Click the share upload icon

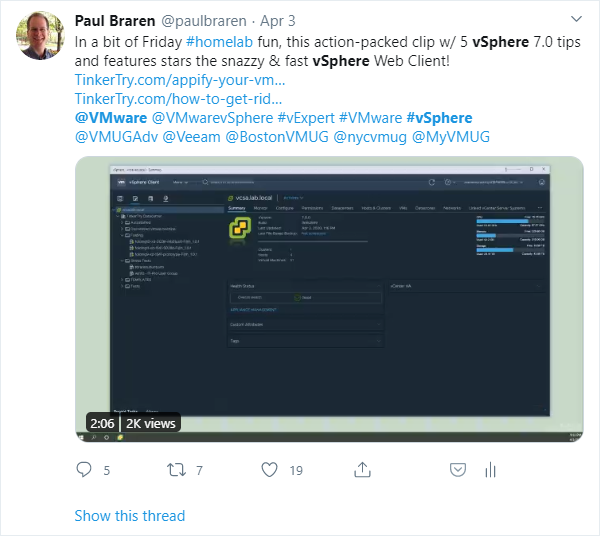click(362, 470)
